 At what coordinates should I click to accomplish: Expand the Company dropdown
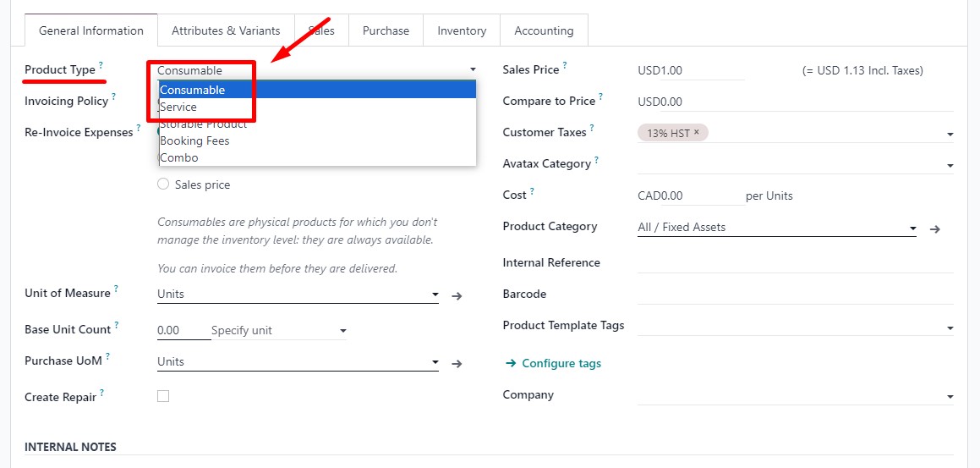pos(796,396)
